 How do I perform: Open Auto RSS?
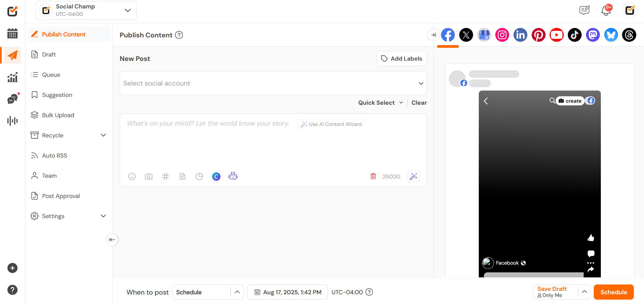tap(69, 156)
